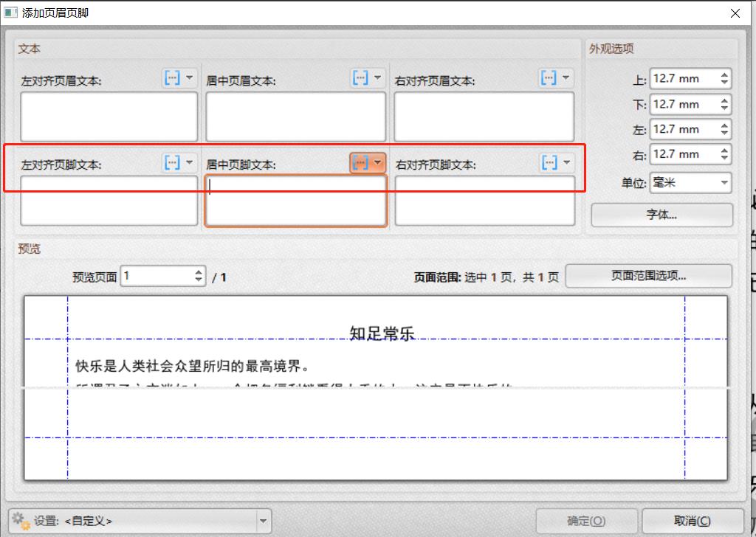
Task: Open the arrow beside the 右对齐页眉文本 macro icon
Action: point(566,77)
